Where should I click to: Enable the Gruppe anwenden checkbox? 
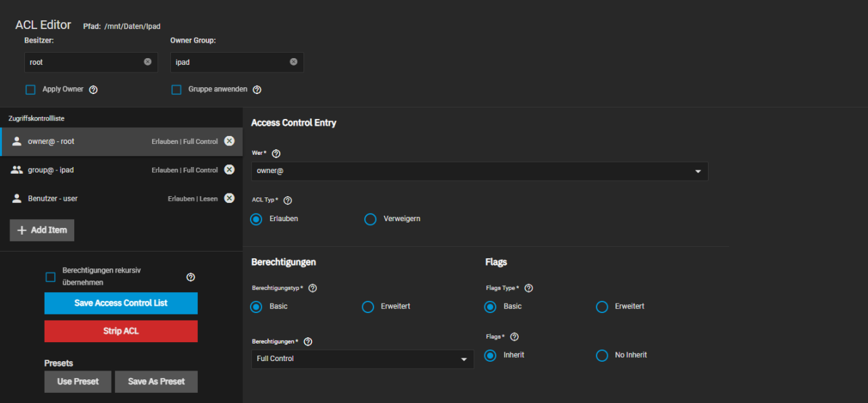pyautogui.click(x=176, y=90)
